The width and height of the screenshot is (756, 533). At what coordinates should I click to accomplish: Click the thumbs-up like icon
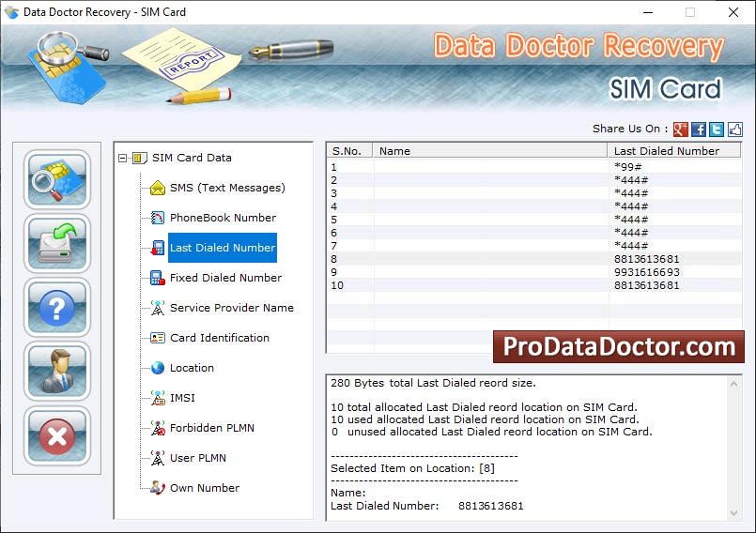735,129
